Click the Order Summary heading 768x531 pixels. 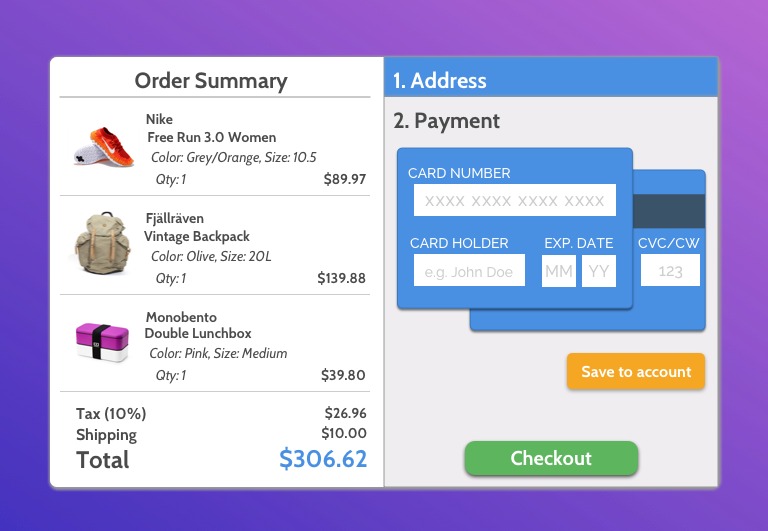pyautogui.click(x=211, y=81)
